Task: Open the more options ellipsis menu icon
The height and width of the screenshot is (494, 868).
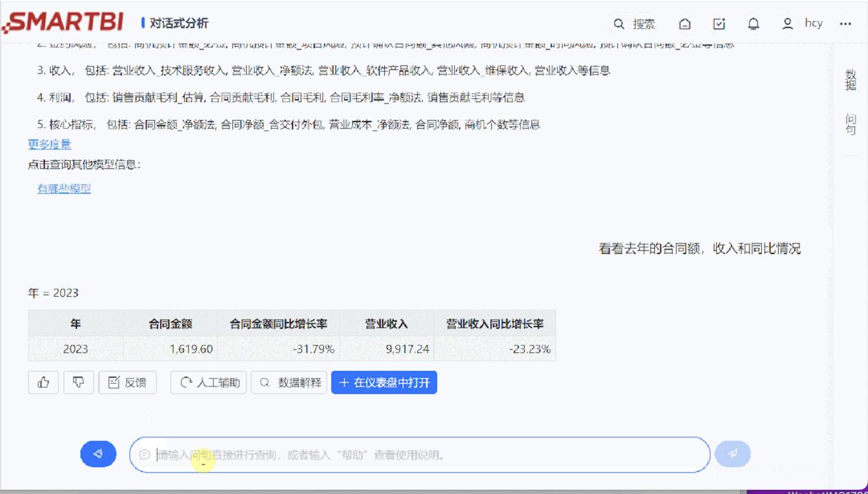Action: pos(845,23)
